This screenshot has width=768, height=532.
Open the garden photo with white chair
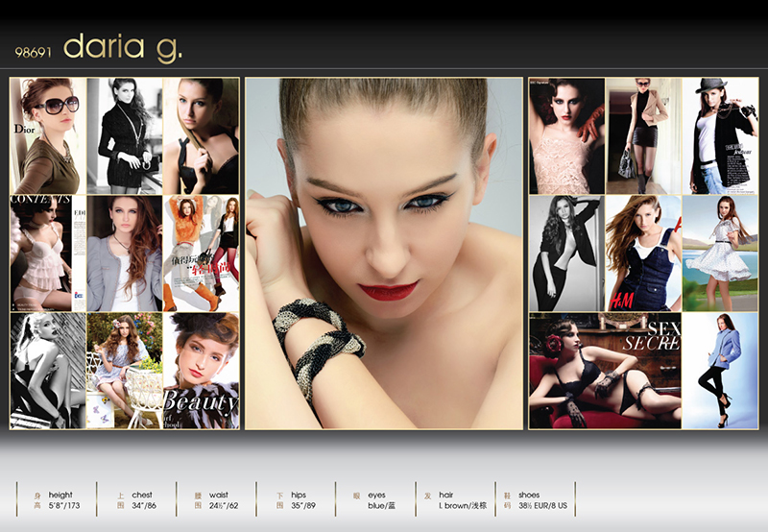point(125,371)
